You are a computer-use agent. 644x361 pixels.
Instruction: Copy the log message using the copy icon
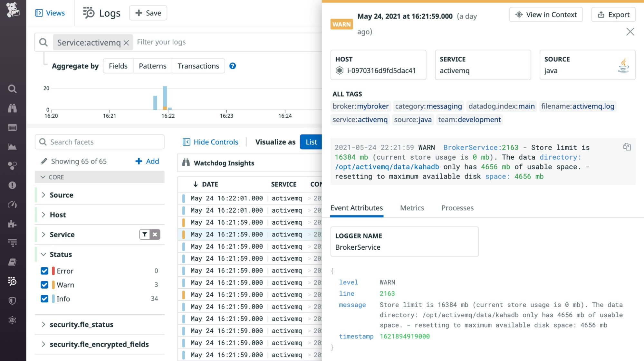(627, 147)
